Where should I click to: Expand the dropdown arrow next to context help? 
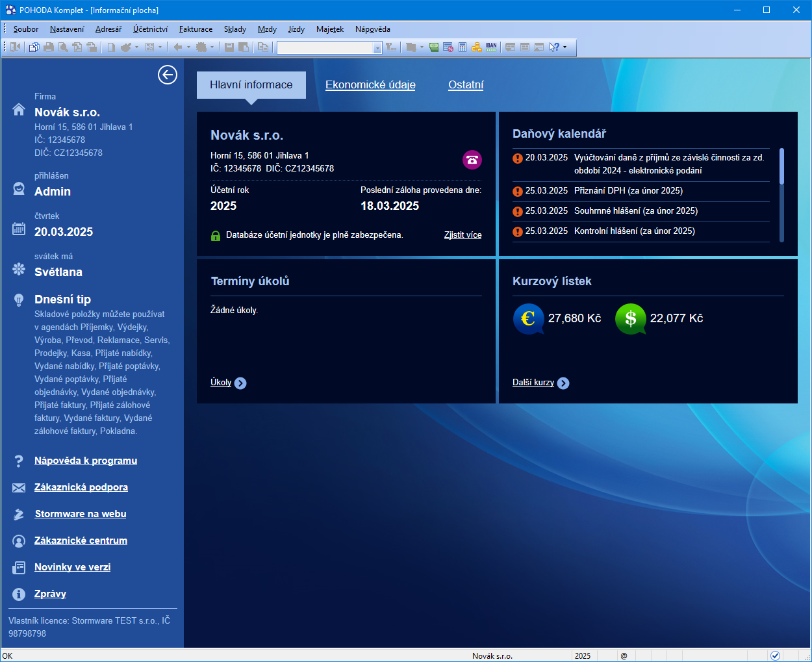(x=565, y=47)
